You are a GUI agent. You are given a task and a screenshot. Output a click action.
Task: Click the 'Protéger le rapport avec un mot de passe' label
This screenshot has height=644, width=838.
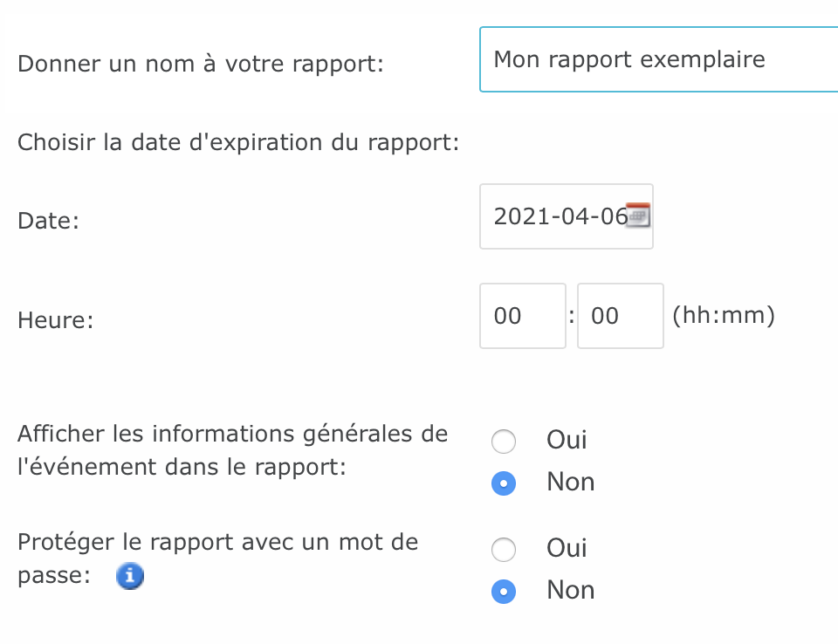click(217, 543)
